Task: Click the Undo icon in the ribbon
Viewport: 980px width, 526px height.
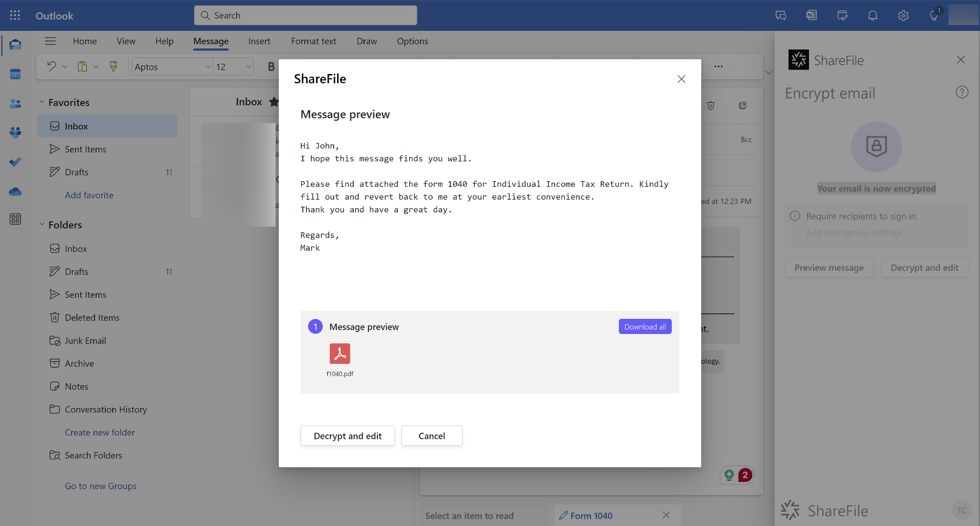Action: coord(51,66)
